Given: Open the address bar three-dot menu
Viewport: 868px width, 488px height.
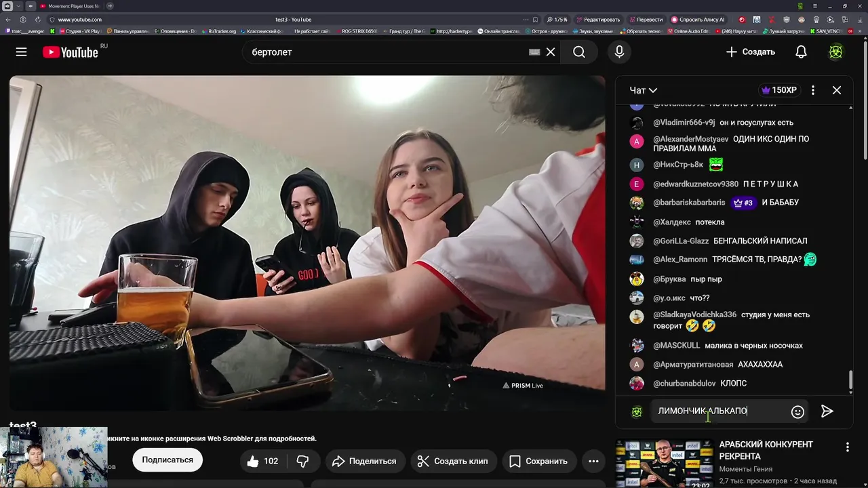Looking at the screenshot, I should tap(525, 20).
